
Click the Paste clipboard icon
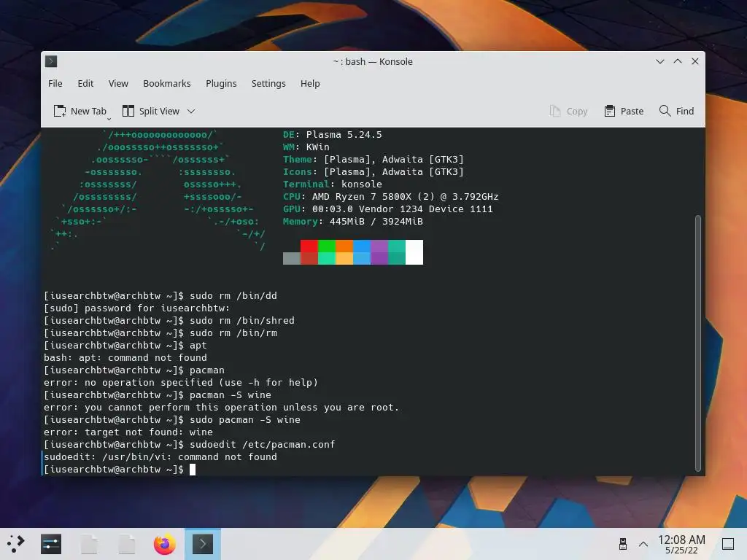(609, 111)
